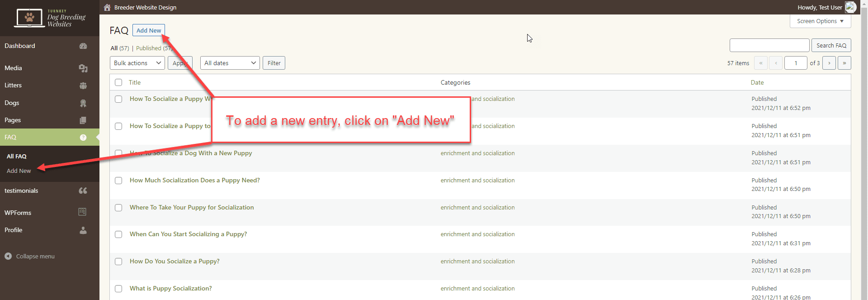Open category link in What is Puppy Socialization row

click(x=478, y=288)
